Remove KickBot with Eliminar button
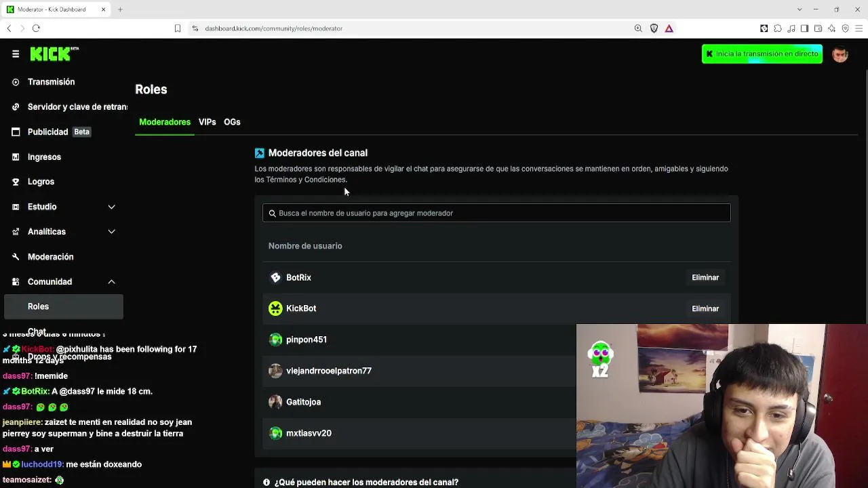 coord(705,308)
